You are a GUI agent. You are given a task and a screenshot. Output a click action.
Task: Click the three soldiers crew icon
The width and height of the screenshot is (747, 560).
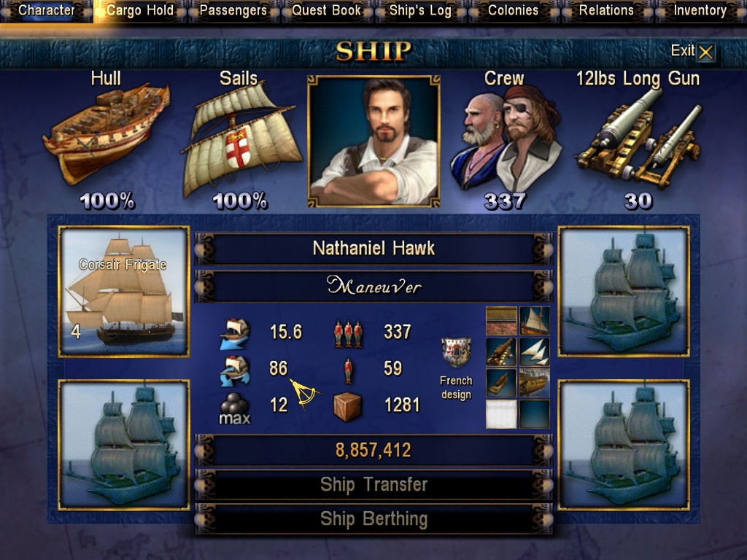348,334
